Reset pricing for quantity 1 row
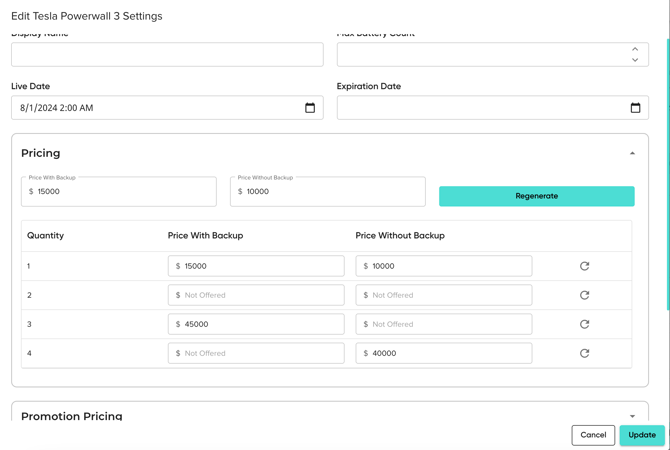Screen dimensions: 670x450 tap(584, 266)
